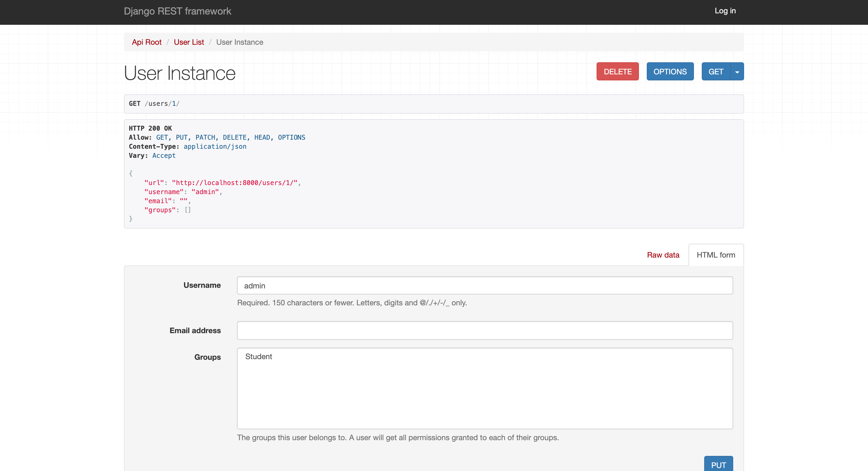Click the Username field label
This screenshot has width=868, height=471.
pyautogui.click(x=202, y=285)
